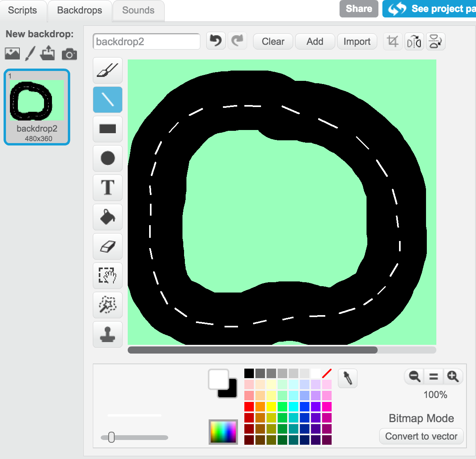Pick the black color swatch
Viewport: 476px width, 459px height.
[249, 373]
